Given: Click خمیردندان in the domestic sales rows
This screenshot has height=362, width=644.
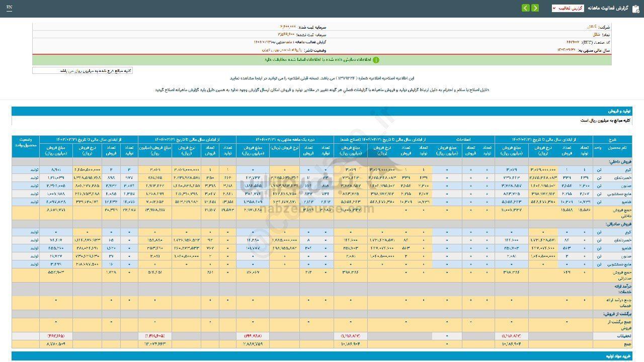Looking at the screenshot, I should pyautogui.click(x=622, y=177).
